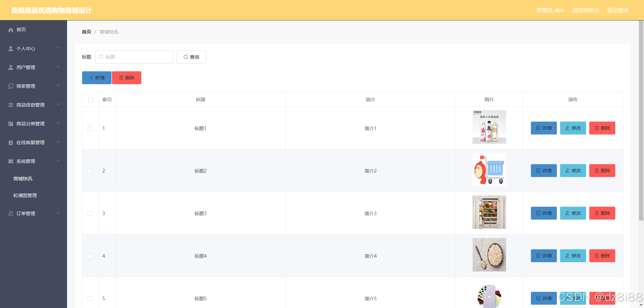644x308 pixels.
Task: Click the 详情 button for 标题2
Action: pos(543,170)
